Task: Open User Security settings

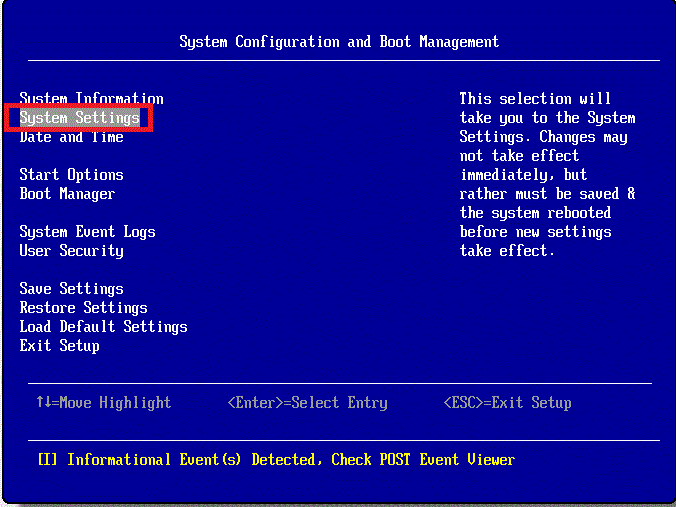Action: tap(72, 251)
